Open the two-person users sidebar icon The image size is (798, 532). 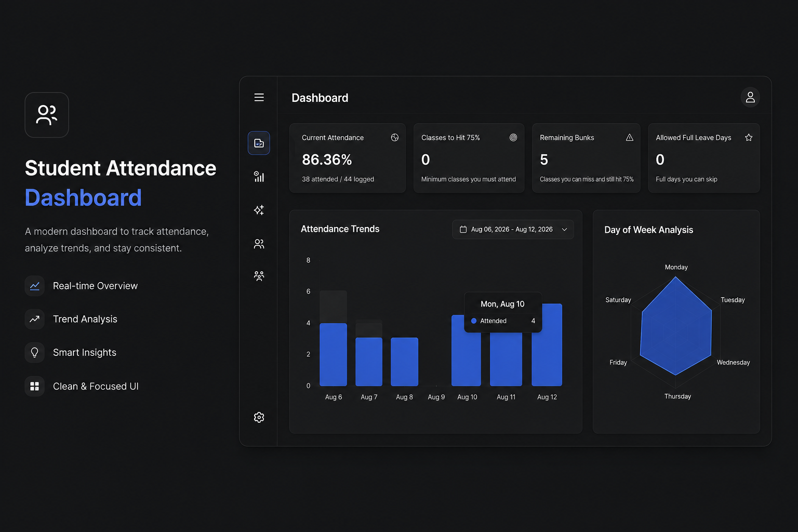[259, 244]
